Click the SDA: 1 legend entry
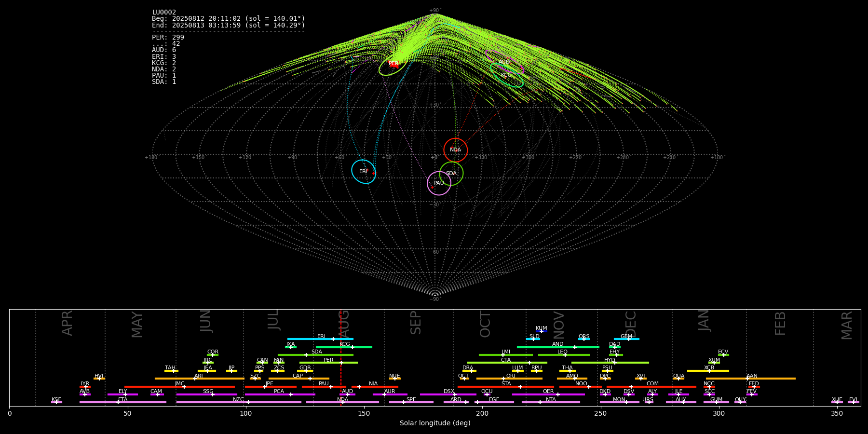The image size is (868, 434). [x=164, y=82]
